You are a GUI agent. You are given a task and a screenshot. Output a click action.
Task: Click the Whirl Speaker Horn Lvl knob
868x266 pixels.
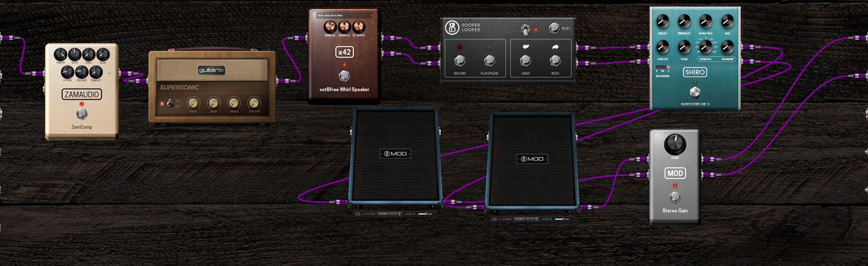pyautogui.click(x=330, y=27)
